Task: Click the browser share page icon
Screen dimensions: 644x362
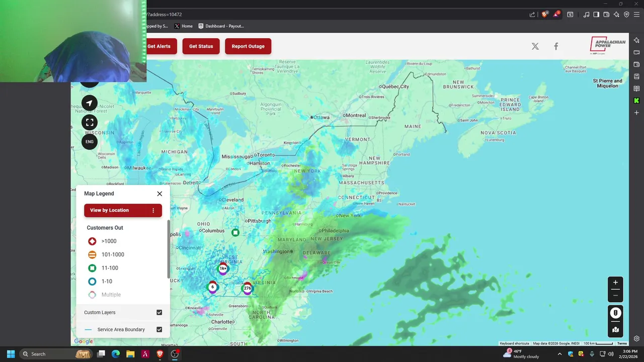Action: point(532,15)
